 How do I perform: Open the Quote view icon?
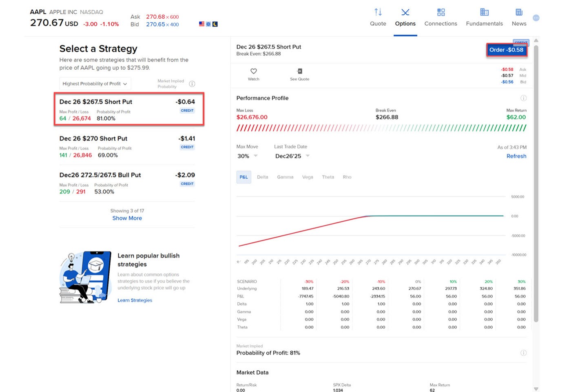(378, 12)
